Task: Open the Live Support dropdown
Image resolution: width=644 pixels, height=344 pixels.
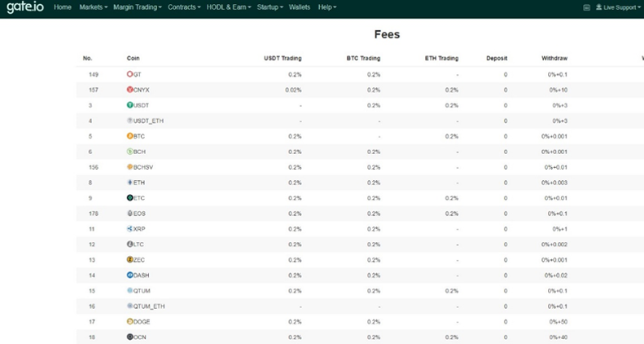Action: pos(618,7)
